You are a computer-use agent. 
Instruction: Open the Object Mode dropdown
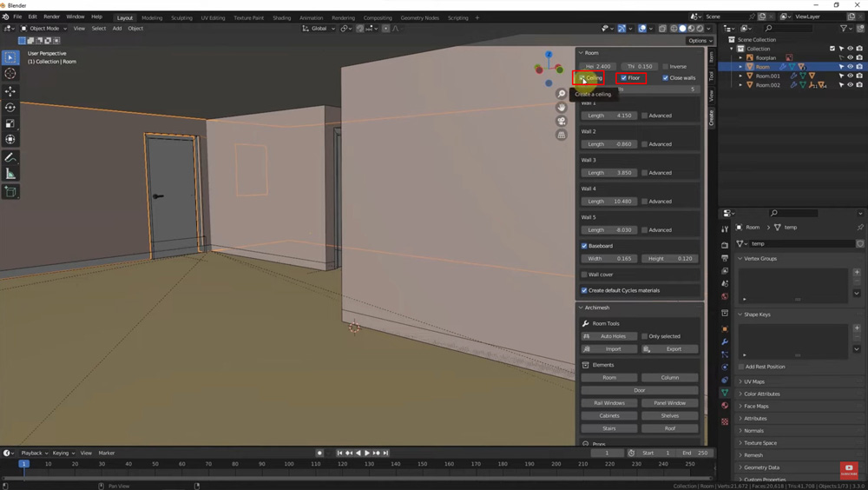(x=43, y=29)
